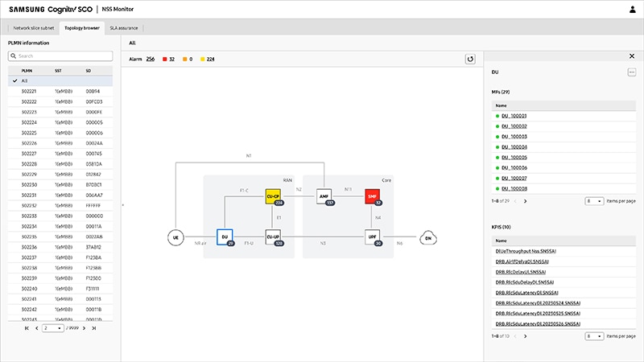Select the UPF node

click(x=372, y=237)
